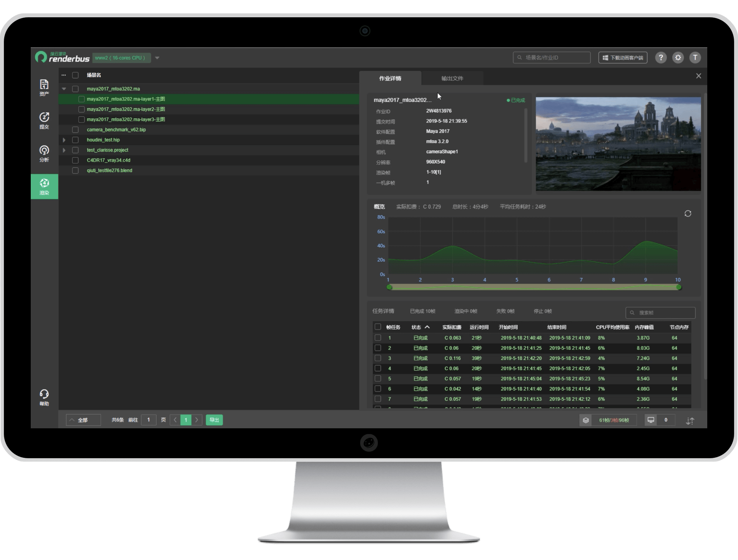The width and height of the screenshot is (738, 560).
Task: Refresh the overview chart
Action: pyautogui.click(x=688, y=214)
